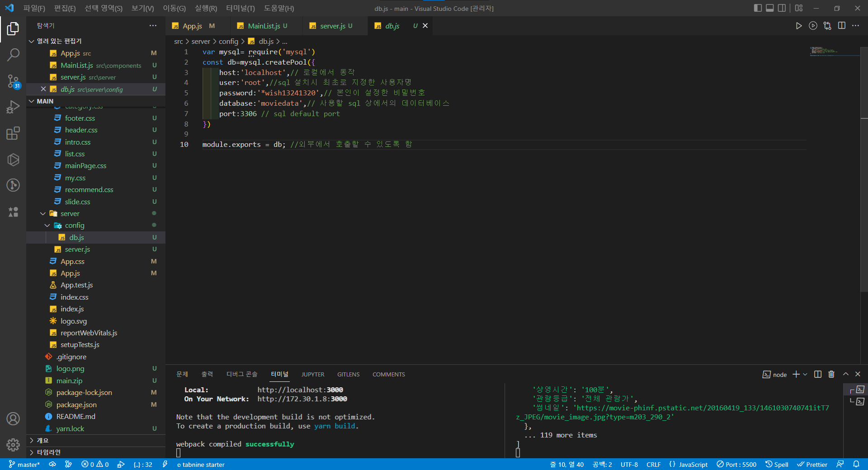The height and width of the screenshot is (470, 868).
Task: Click the notifications bell in status bar
Action: (x=856, y=464)
